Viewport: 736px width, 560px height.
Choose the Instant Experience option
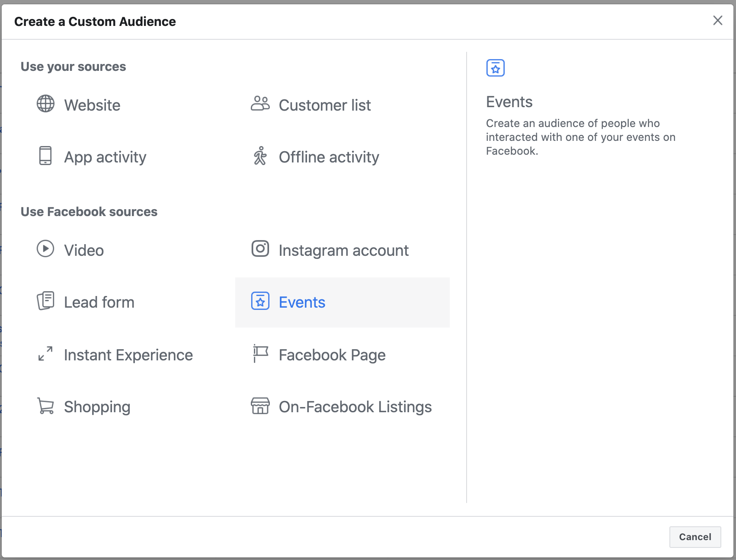pos(128,354)
